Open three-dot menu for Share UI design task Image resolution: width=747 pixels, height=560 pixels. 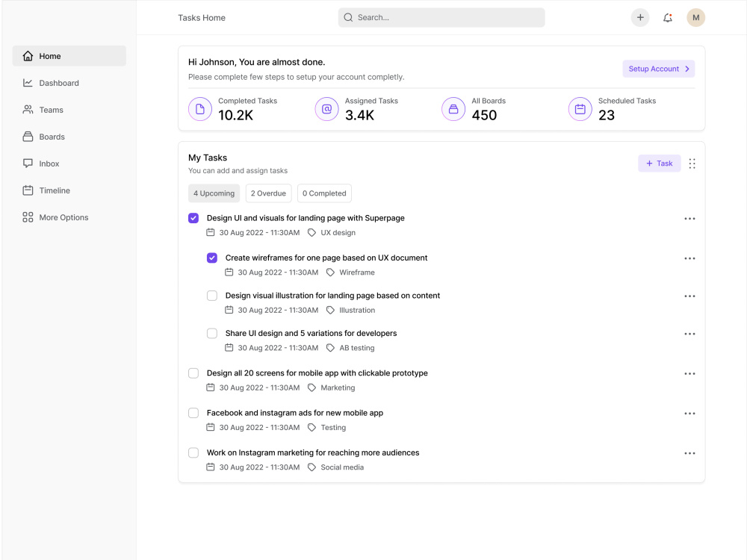pyautogui.click(x=689, y=334)
